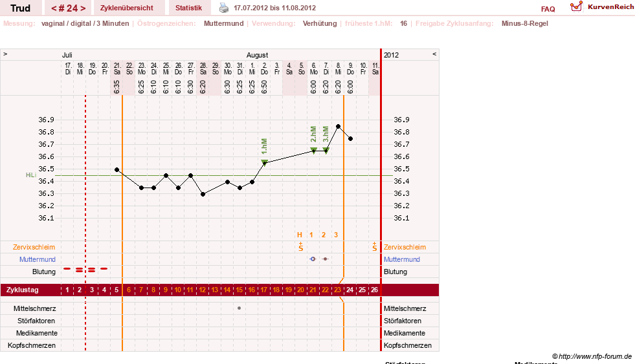Click the August month header
The image size is (635, 364).
257,55
